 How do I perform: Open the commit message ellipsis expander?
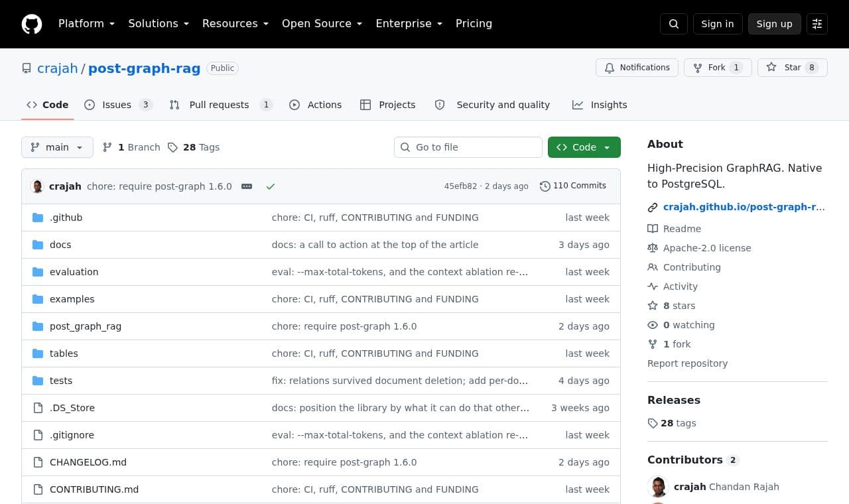click(247, 186)
